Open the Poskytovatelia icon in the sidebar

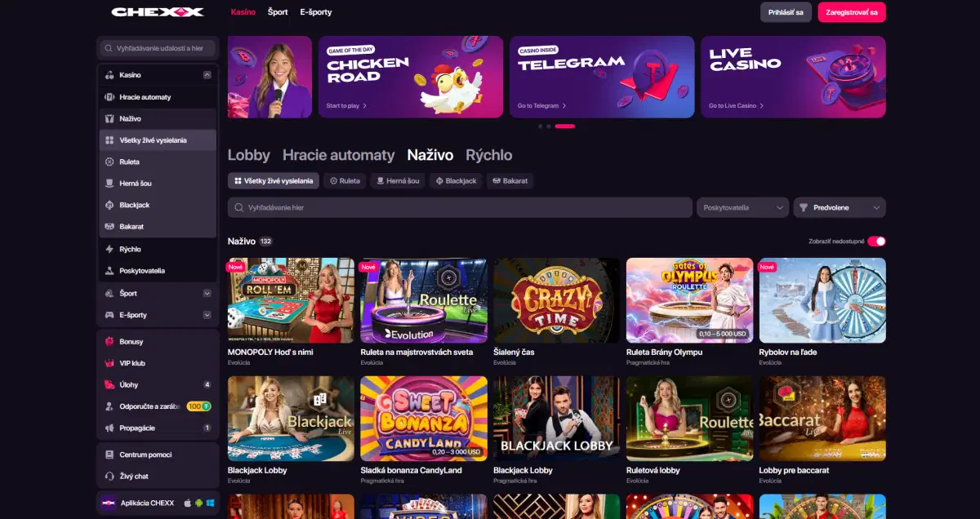109,271
